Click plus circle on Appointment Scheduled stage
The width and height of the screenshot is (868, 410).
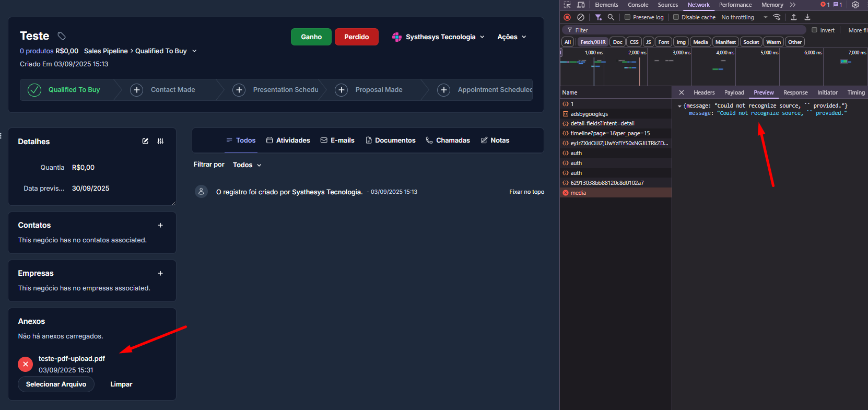pos(444,90)
